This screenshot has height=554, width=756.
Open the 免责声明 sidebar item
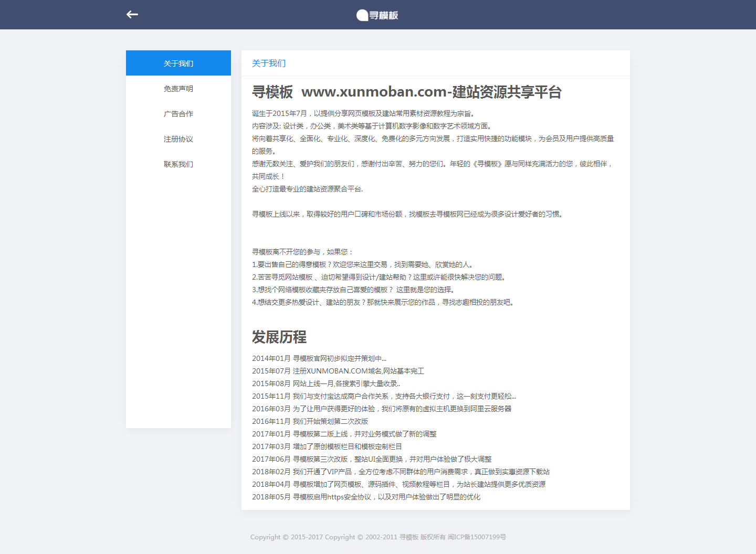coord(178,89)
